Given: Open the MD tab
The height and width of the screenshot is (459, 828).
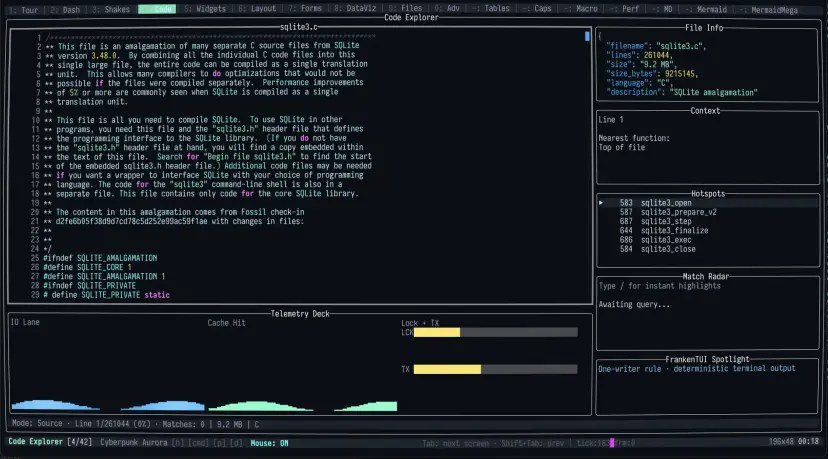Looking at the screenshot, I should tap(662, 9).
